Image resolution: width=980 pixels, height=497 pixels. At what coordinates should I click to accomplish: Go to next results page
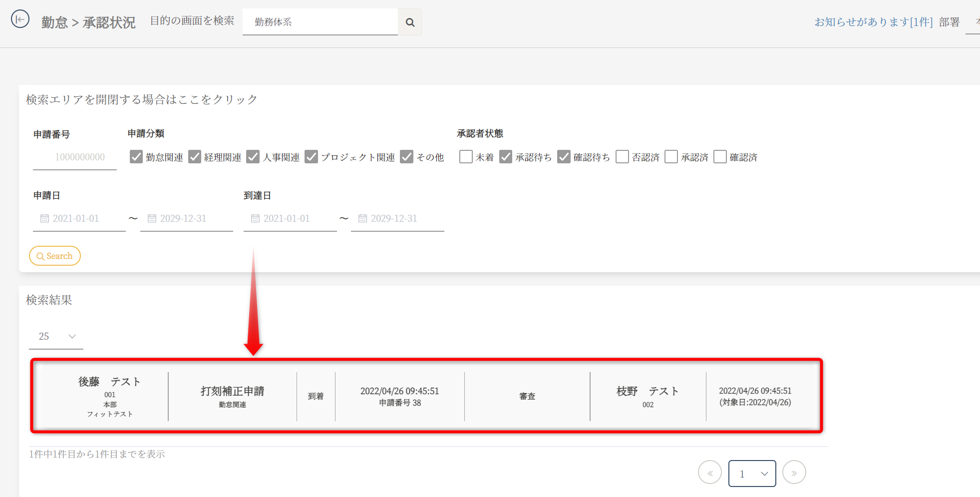(x=794, y=473)
